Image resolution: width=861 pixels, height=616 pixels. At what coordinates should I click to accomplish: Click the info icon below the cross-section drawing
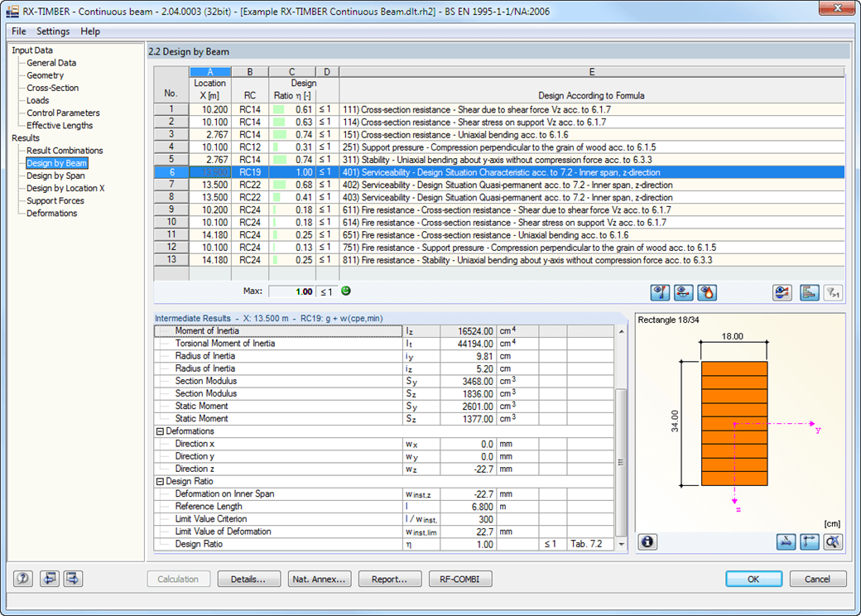(x=647, y=541)
